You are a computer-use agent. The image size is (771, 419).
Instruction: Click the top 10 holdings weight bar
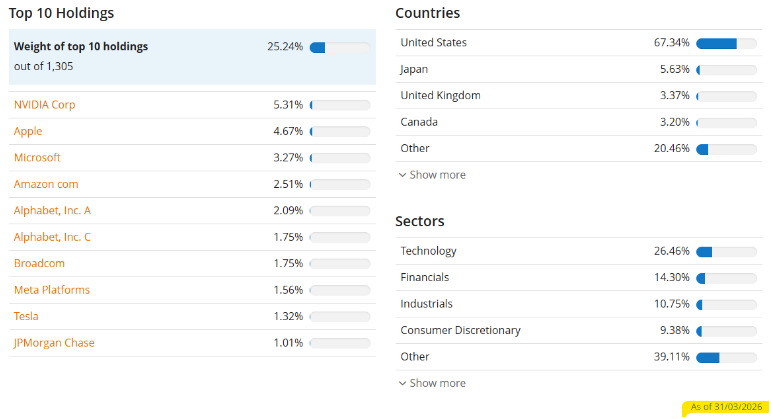pyautogui.click(x=340, y=47)
